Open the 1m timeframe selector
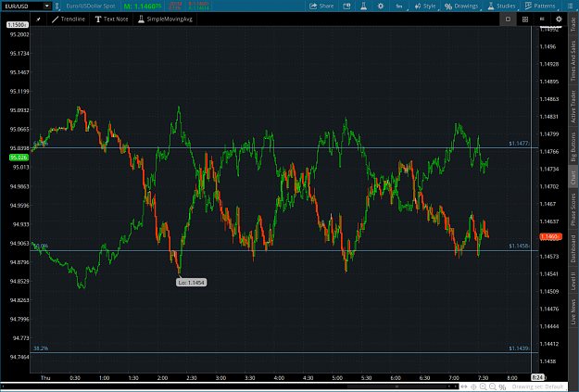The width and height of the screenshot is (579, 392). point(399,6)
